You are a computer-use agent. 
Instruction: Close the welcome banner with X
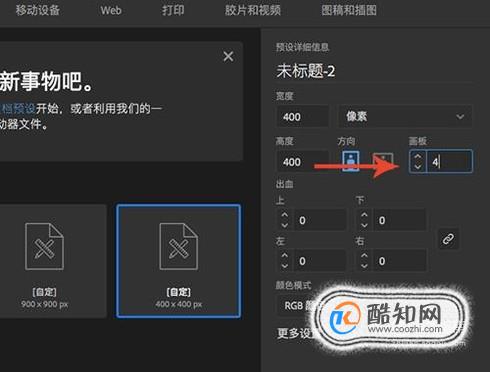(x=228, y=56)
